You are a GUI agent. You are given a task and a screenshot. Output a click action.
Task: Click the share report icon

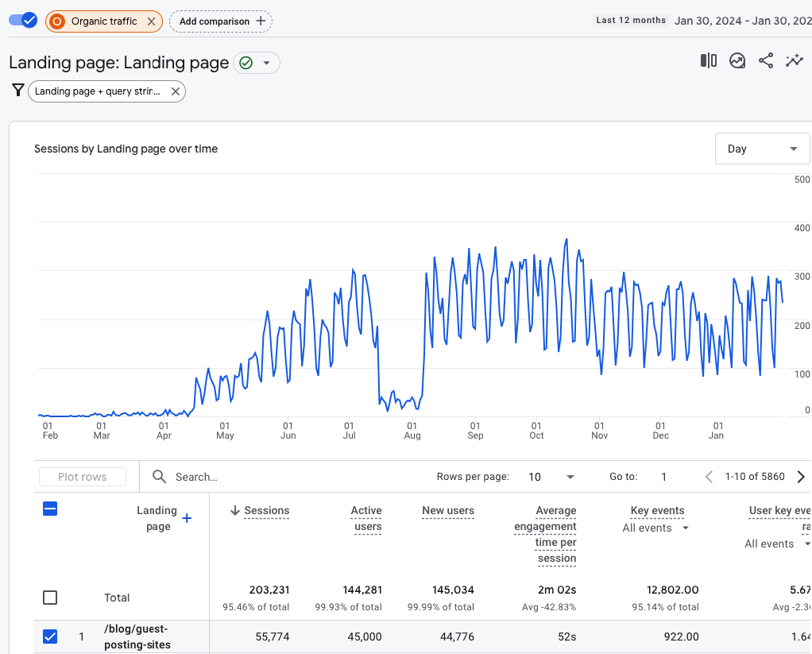point(766,61)
